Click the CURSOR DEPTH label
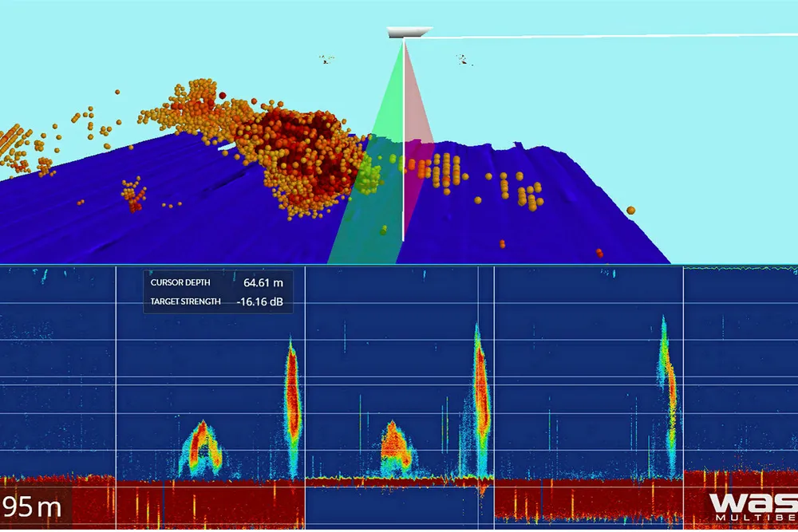The width and height of the screenshot is (798, 532). click(180, 283)
